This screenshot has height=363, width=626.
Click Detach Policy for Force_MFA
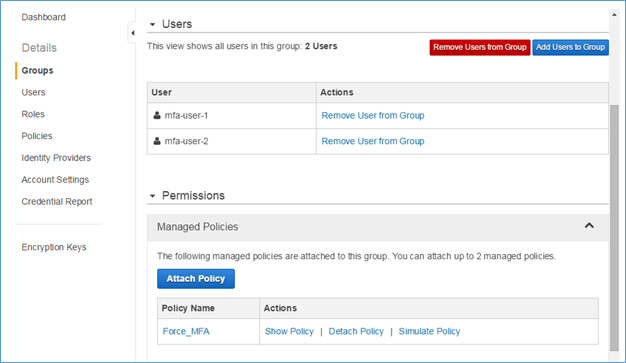pyautogui.click(x=356, y=331)
